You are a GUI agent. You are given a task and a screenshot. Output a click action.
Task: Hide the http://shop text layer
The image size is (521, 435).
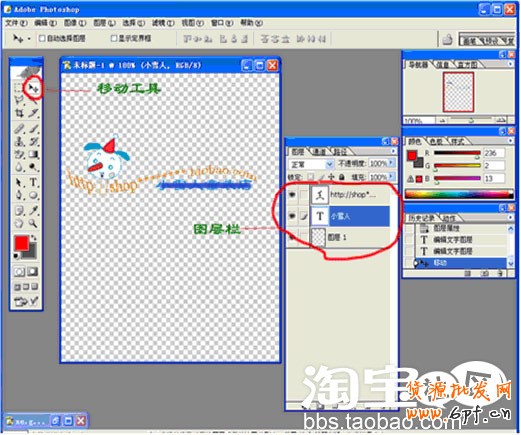click(x=292, y=195)
